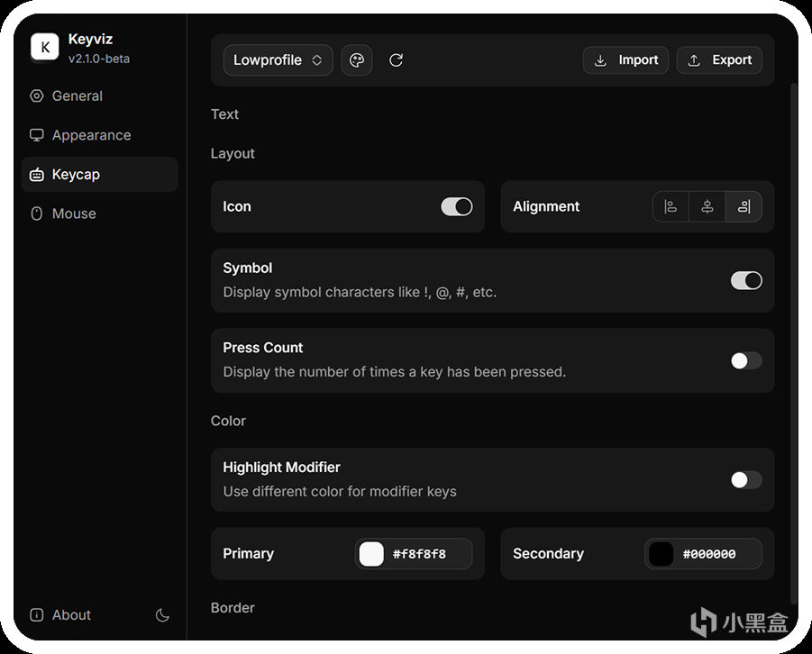Click the v2.1.0-beta version text

[x=99, y=59]
